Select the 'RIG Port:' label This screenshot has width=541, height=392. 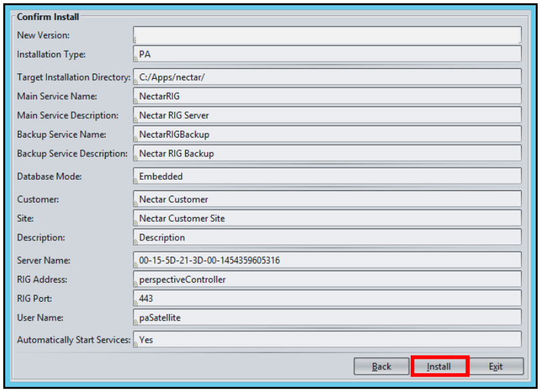click(x=35, y=299)
